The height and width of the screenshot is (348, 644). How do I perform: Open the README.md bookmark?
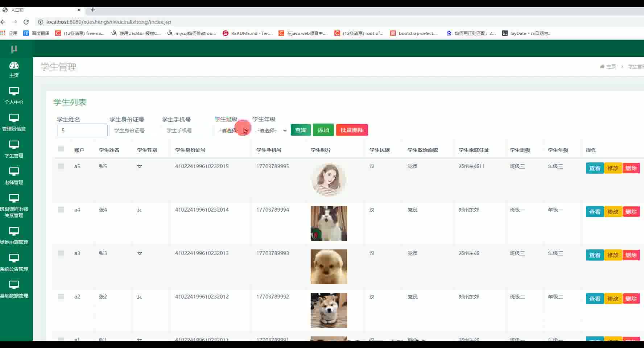[x=247, y=33]
